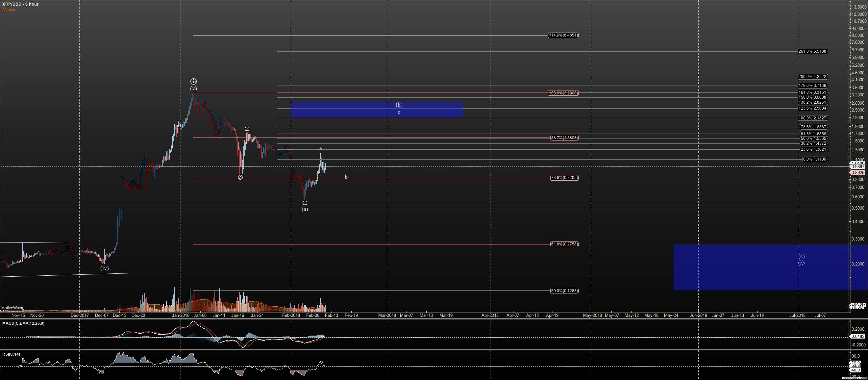The width and height of the screenshot is (868, 380).
Task: Click the 200.0%(4.2922) extension label
Action: (x=813, y=77)
